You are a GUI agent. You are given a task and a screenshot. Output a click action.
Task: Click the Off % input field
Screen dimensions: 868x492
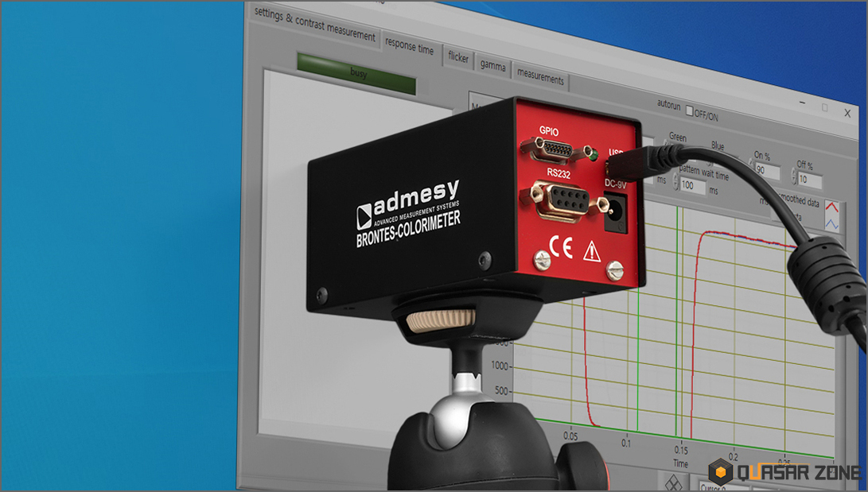point(809,180)
